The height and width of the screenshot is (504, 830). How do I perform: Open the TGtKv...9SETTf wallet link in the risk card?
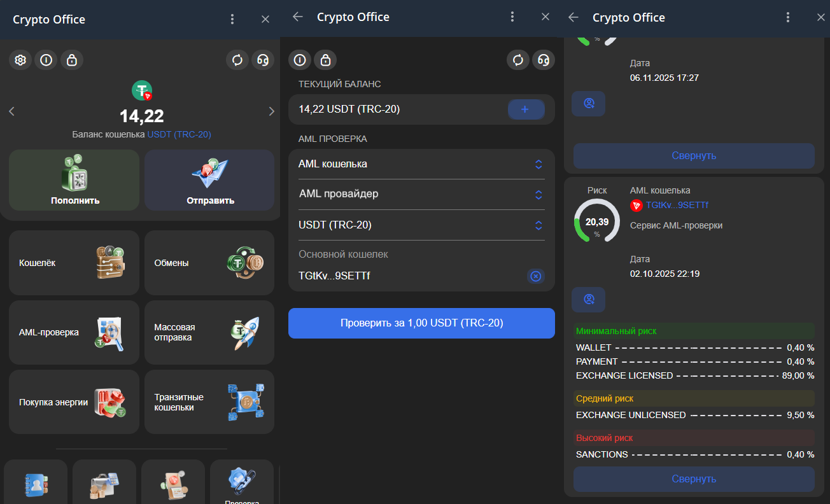(x=677, y=205)
